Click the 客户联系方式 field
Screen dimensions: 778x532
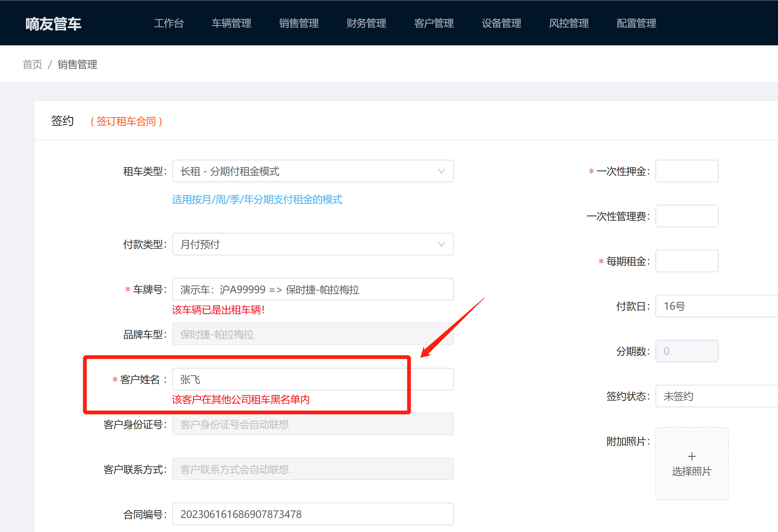(x=313, y=469)
